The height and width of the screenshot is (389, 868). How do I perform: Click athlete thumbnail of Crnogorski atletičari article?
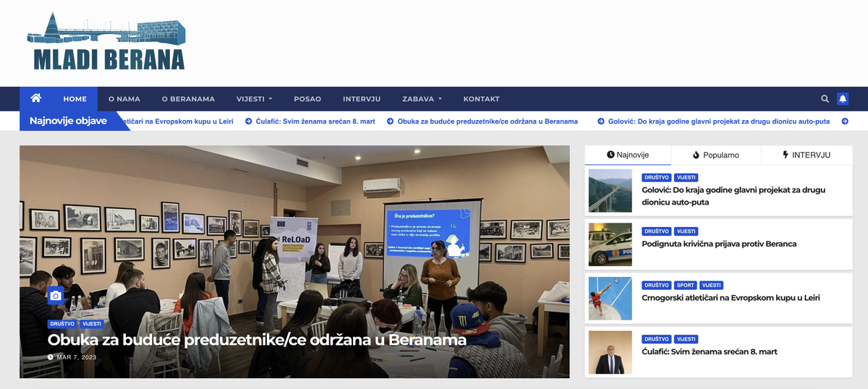(x=610, y=299)
